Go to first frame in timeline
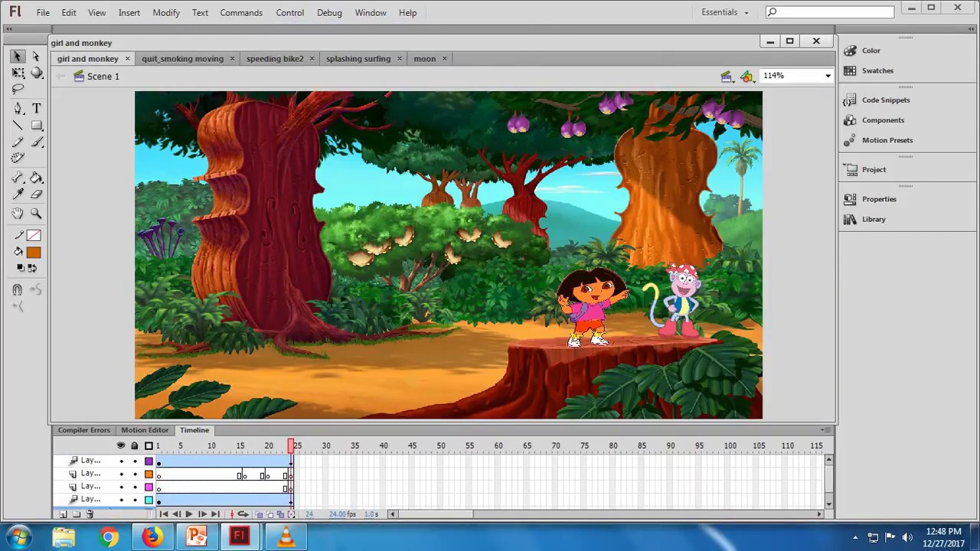Screen dimensions: 980x551 [x=164, y=514]
